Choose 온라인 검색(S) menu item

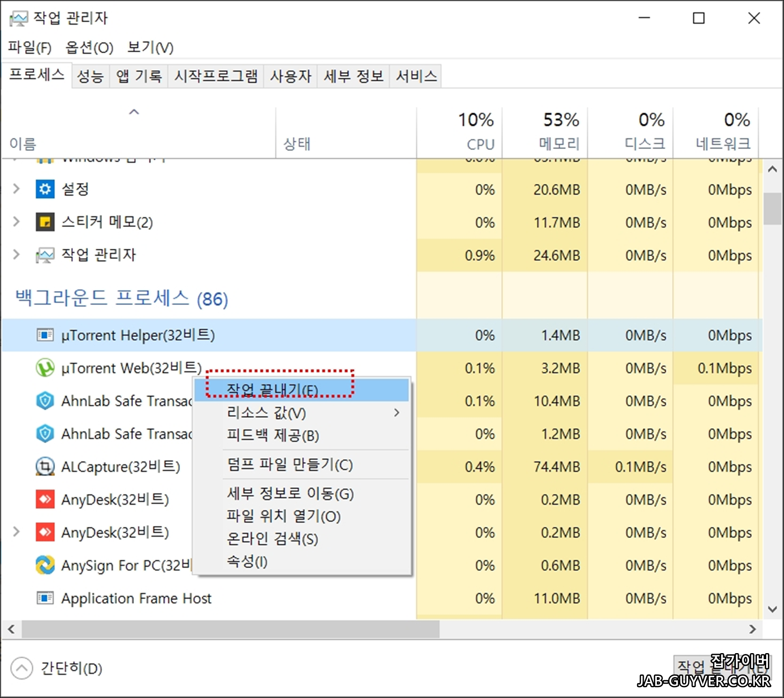tap(301, 539)
